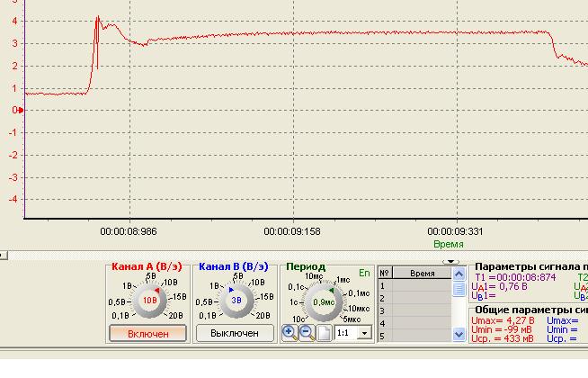Select row 1 in the time table
Image resolution: width=588 pixels, height=378 pixels.
pyautogui.click(x=414, y=285)
